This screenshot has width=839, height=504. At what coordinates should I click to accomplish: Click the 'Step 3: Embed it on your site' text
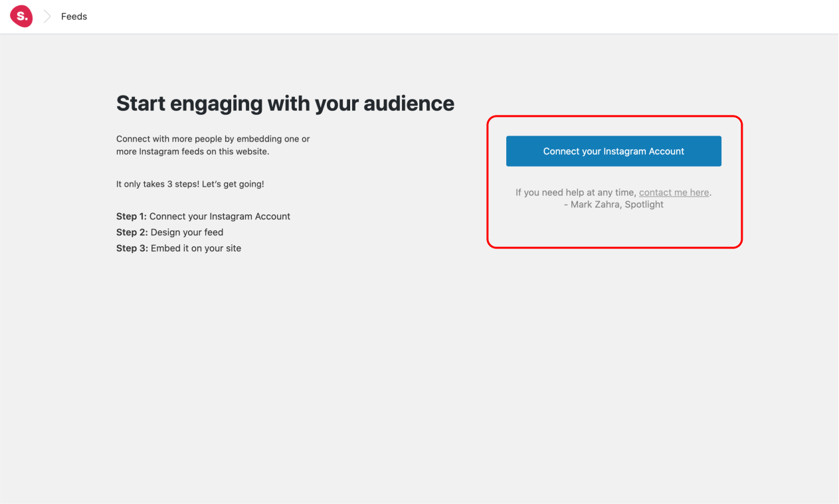179,248
